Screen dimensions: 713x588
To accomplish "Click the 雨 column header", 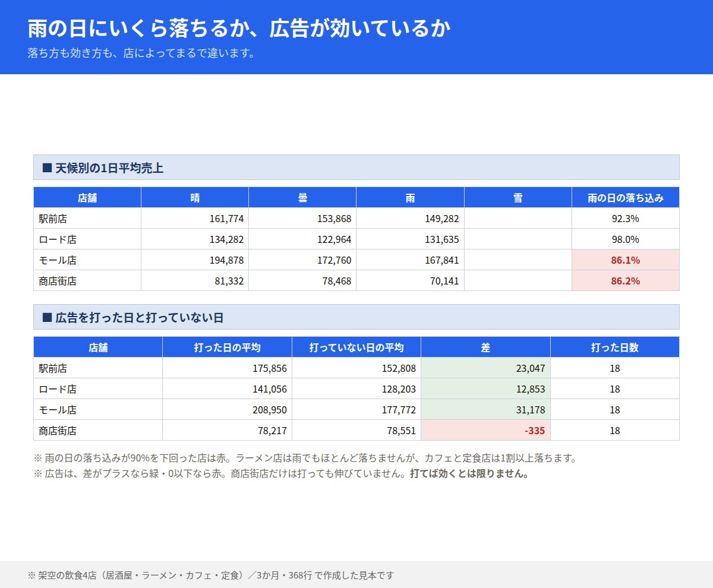I will [x=410, y=198].
